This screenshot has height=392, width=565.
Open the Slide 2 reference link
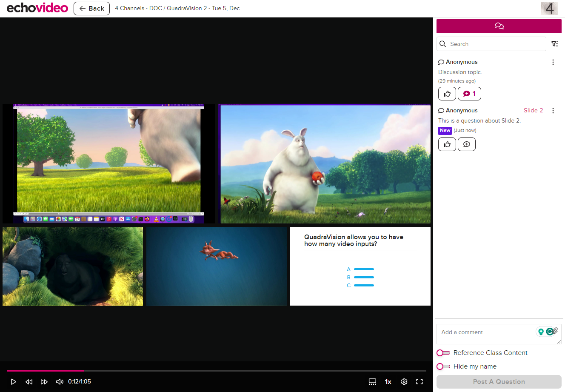tap(534, 110)
